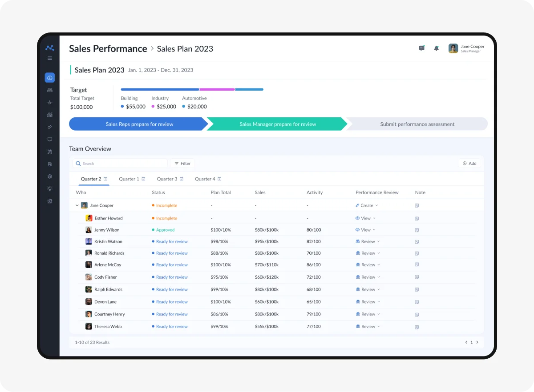Open the chat messages icon in header
534x392 pixels.
point(421,48)
